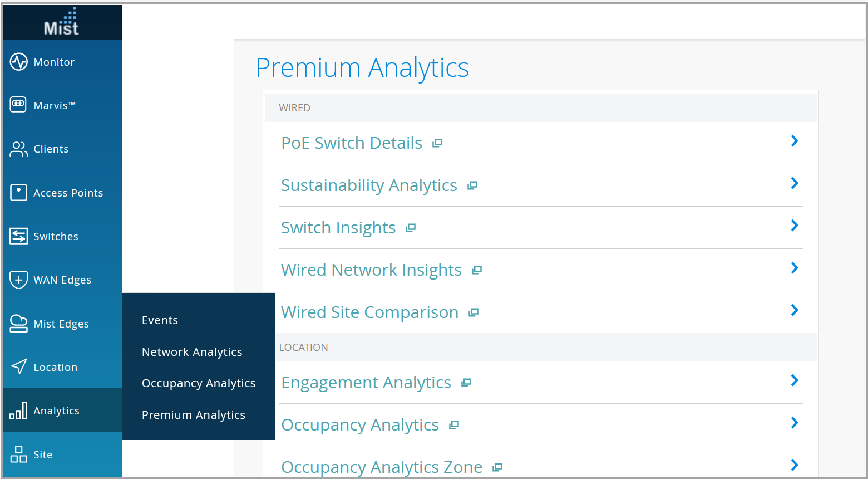Expand the Sustainability Analytics row arrow
The width and height of the screenshot is (868, 479).
pos(795,183)
